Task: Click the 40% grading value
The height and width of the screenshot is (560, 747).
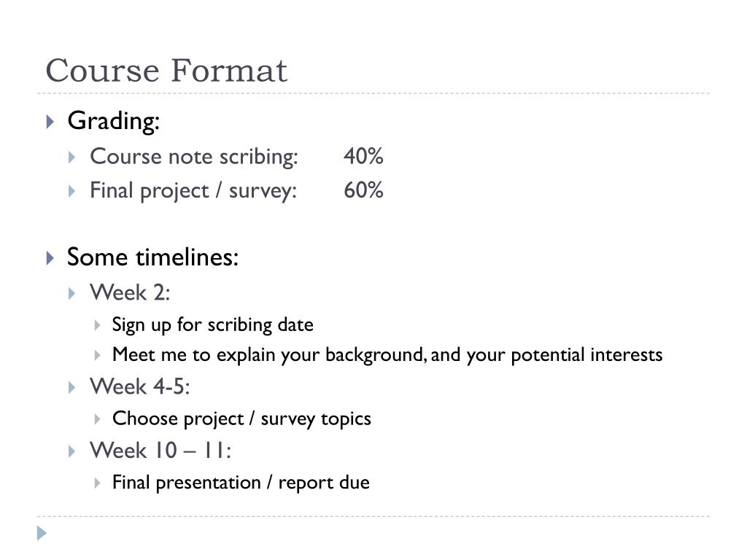Action: [x=363, y=156]
